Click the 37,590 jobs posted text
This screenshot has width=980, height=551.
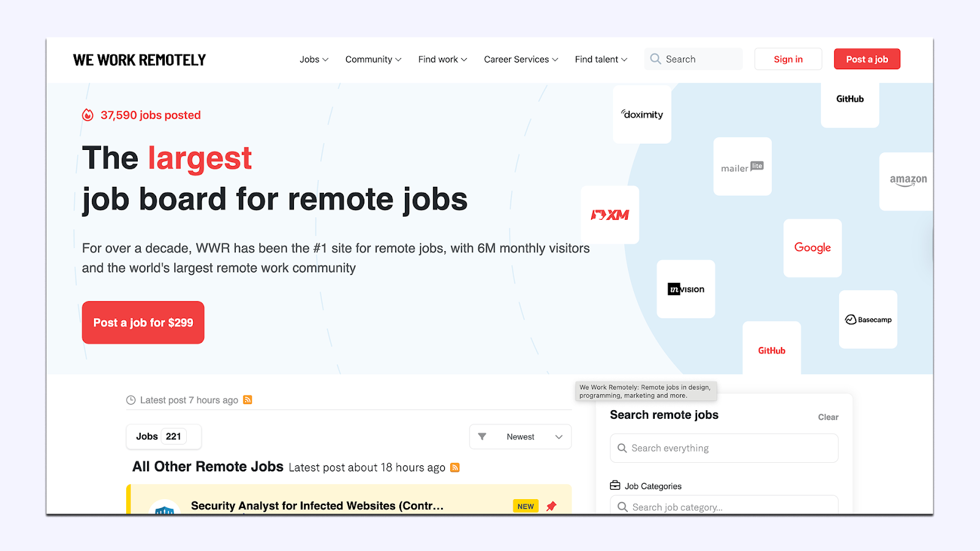(x=151, y=115)
